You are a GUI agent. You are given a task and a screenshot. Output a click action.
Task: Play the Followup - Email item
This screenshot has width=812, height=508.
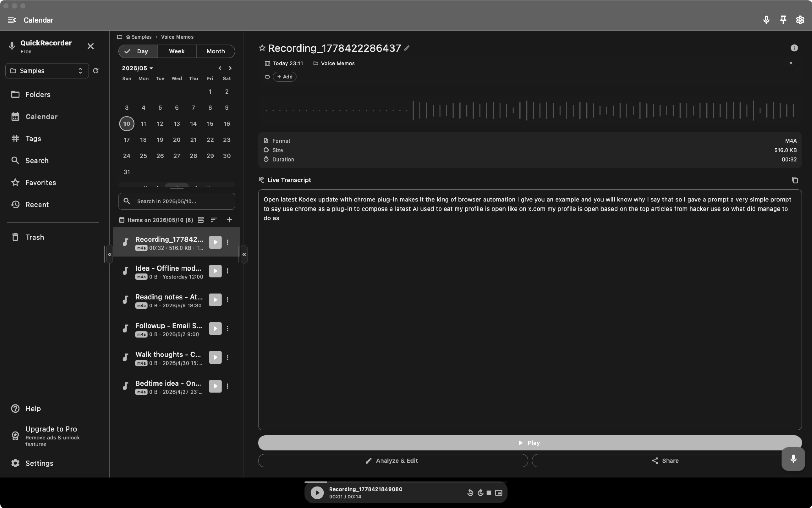215,329
